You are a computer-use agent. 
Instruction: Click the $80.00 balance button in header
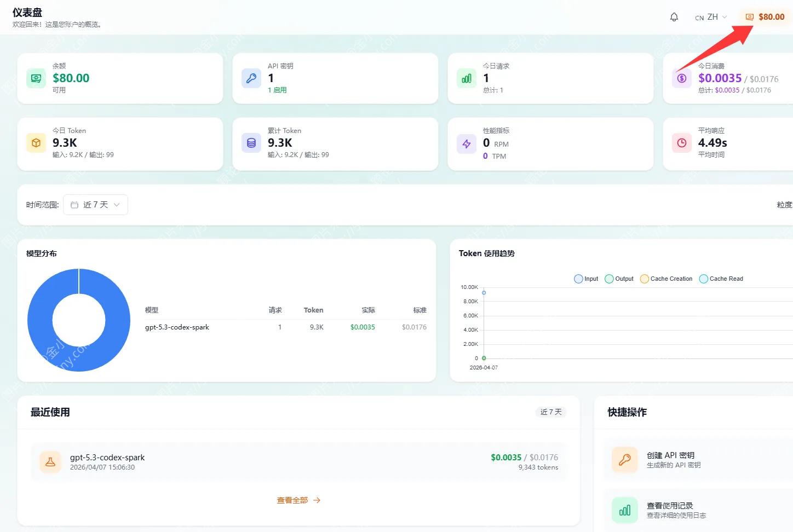765,17
